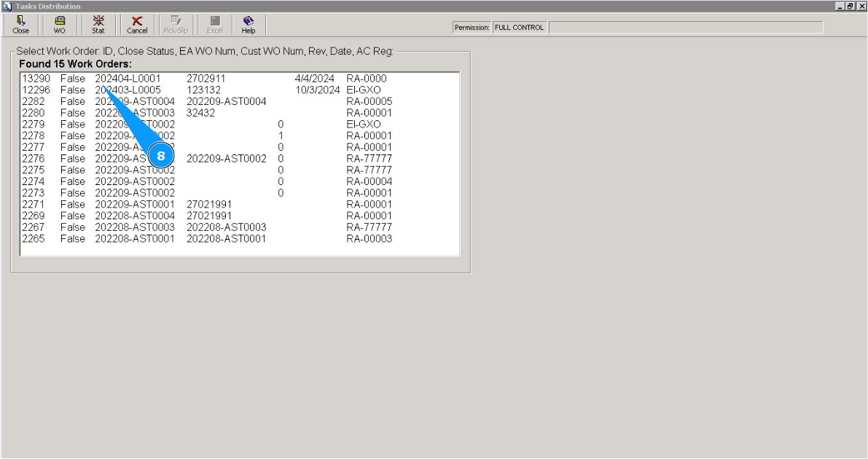Click EA WO number 202209-AST0001
This screenshot has width=868, height=459.
pyautogui.click(x=135, y=204)
